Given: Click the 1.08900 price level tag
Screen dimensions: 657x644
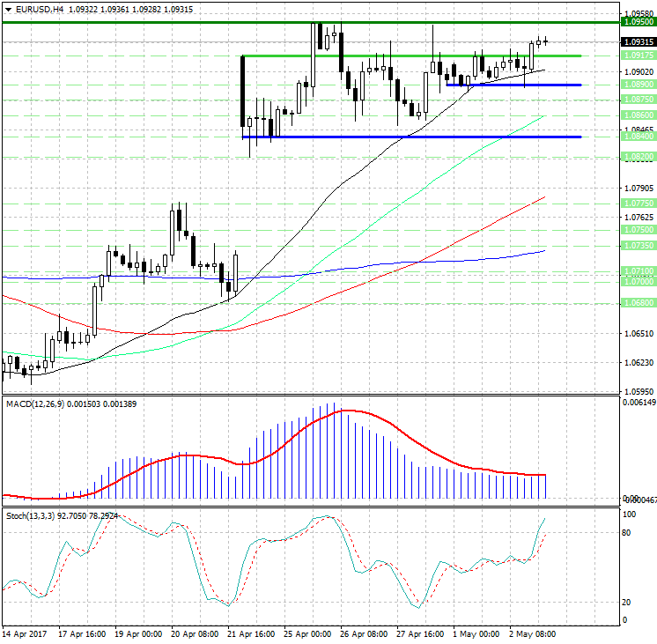Looking at the screenshot, I should pos(637,85).
